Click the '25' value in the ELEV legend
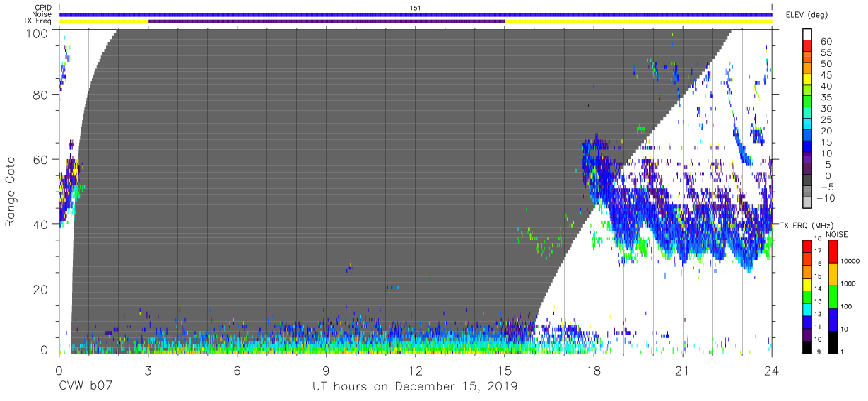Viewport: 868px width, 401px height. pos(826,120)
